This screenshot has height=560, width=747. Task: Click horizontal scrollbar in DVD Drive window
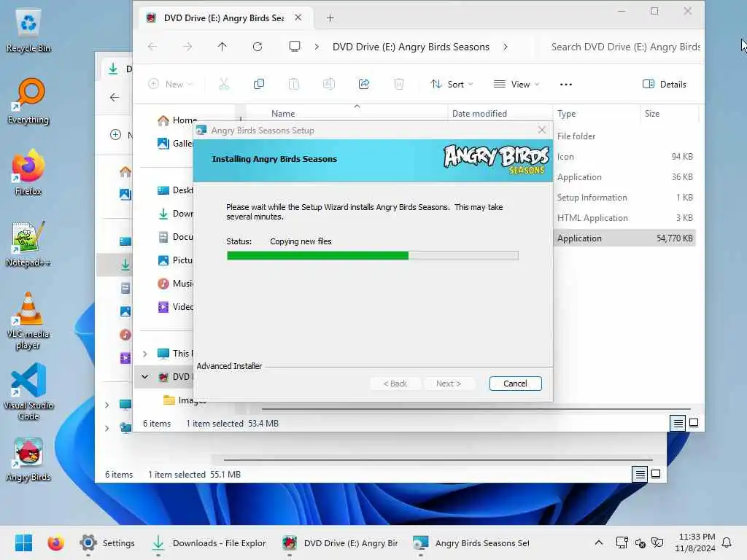point(476,408)
